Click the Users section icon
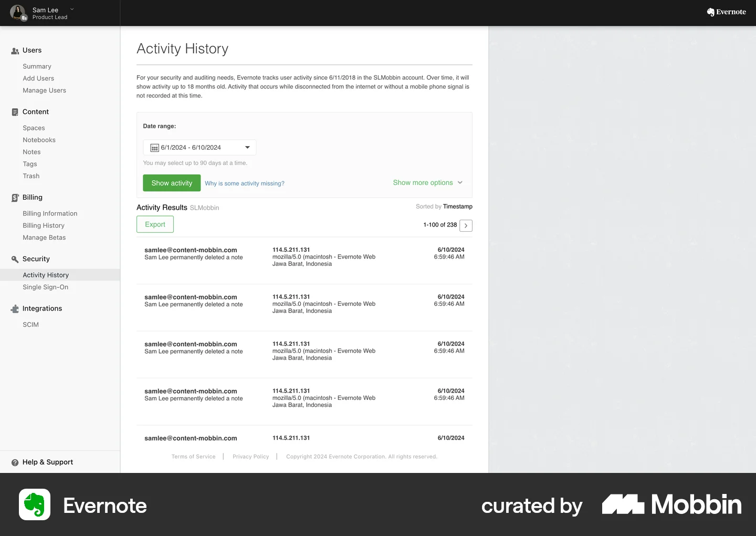Image resolution: width=756 pixels, height=536 pixels. coord(15,51)
